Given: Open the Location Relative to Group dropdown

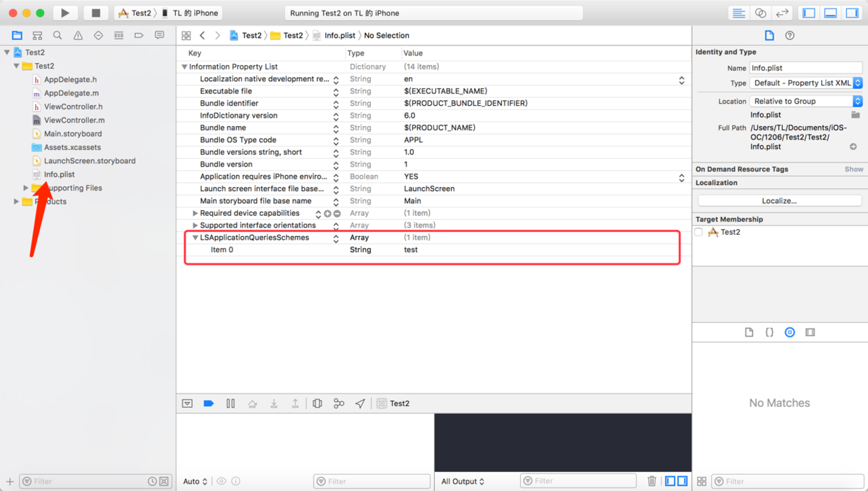Looking at the screenshot, I should pos(806,101).
